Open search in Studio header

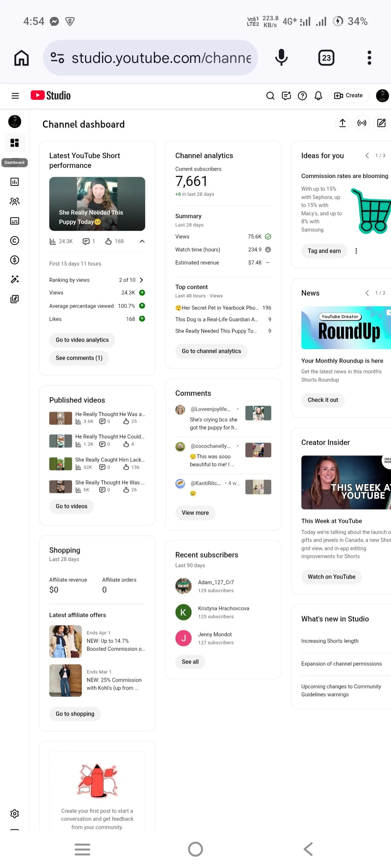[270, 96]
